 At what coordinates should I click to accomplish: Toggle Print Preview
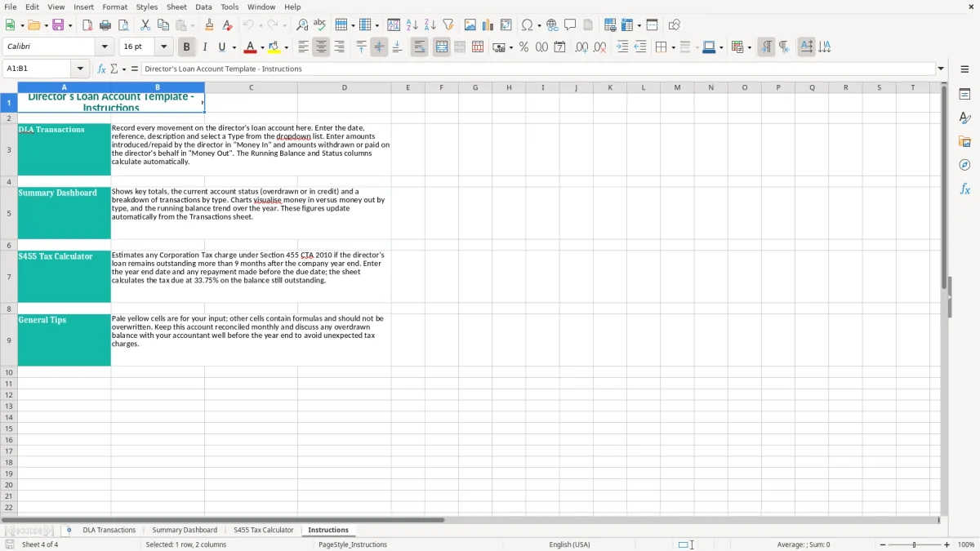click(x=122, y=25)
